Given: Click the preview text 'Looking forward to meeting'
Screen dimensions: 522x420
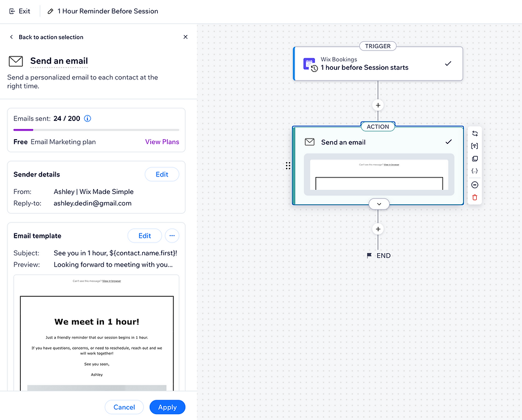Looking at the screenshot, I should pyautogui.click(x=113, y=265).
